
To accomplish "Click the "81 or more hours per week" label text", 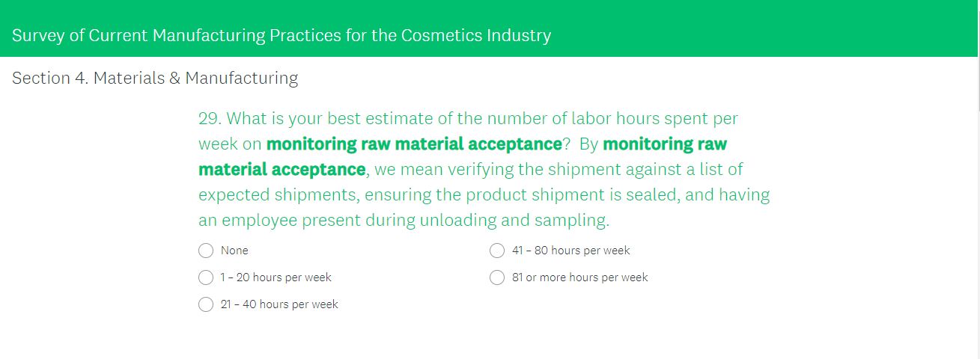I will point(580,277).
